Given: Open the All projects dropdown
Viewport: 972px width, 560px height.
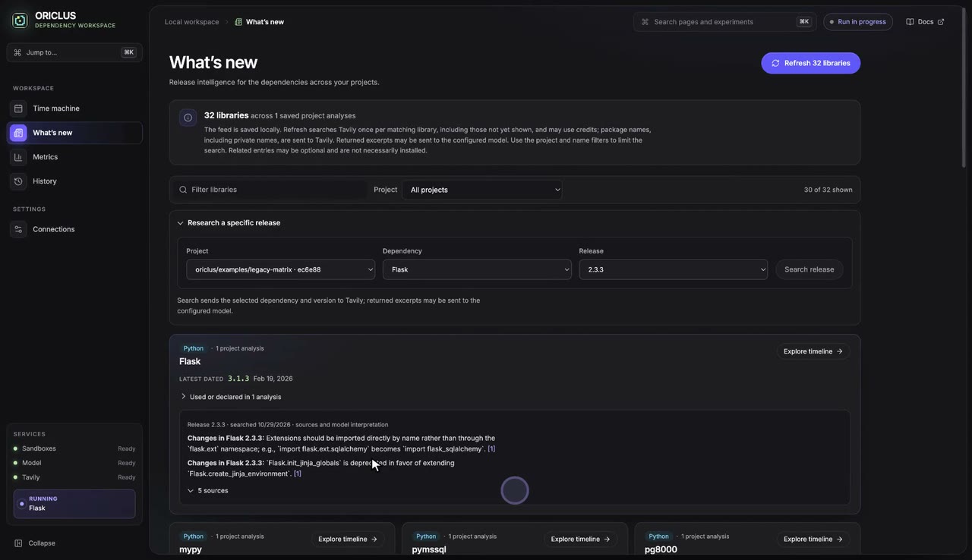Looking at the screenshot, I should click(482, 190).
